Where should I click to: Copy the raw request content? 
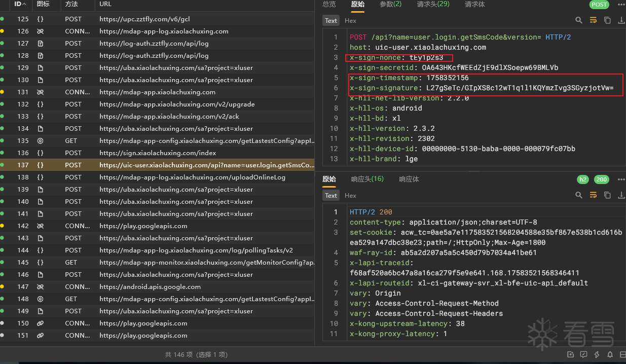point(607,20)
